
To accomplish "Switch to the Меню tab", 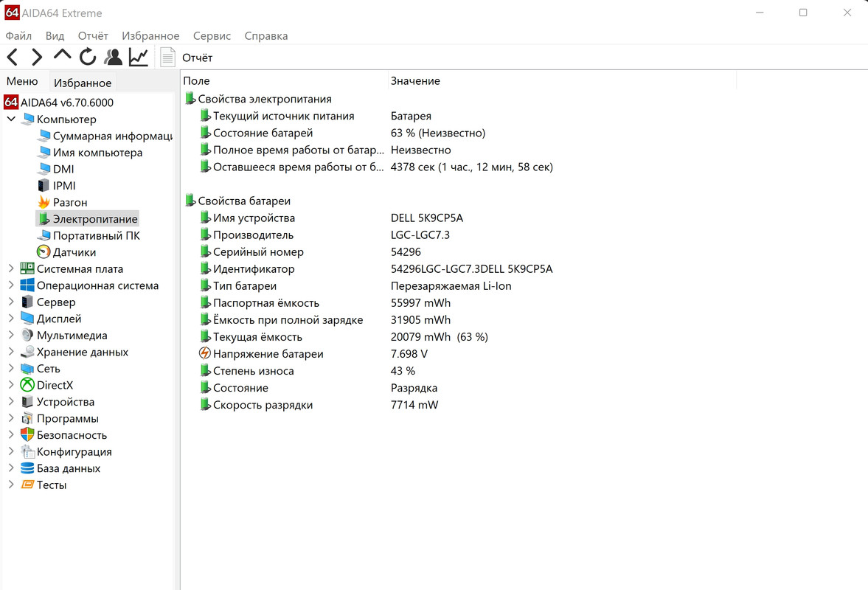I will pos(22,81).
